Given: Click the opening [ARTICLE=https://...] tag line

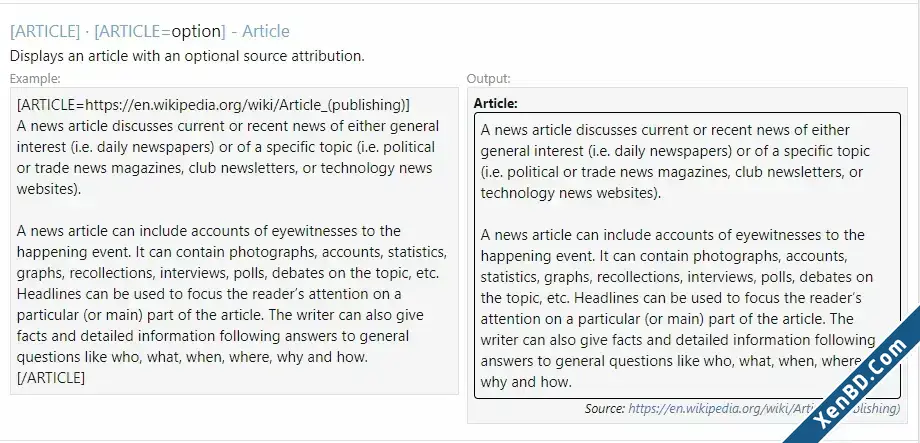Looking at the screenshot, I should pos(214,106).
